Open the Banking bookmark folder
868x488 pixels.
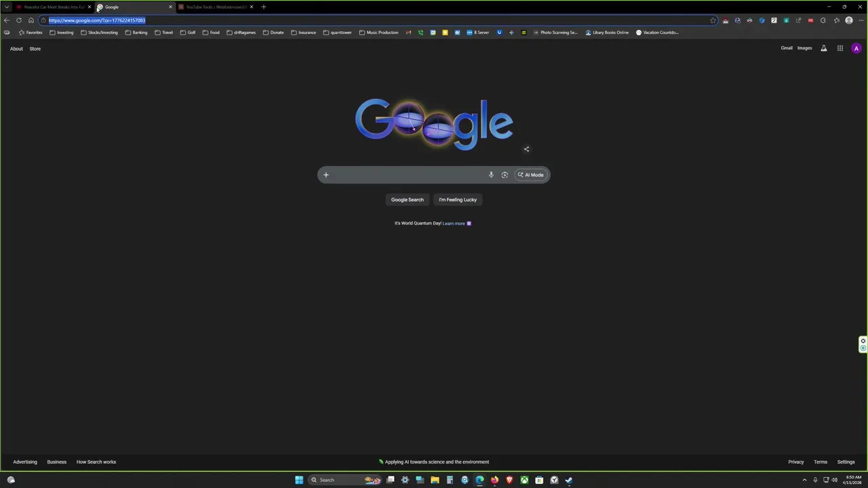(x=136, y=33)
